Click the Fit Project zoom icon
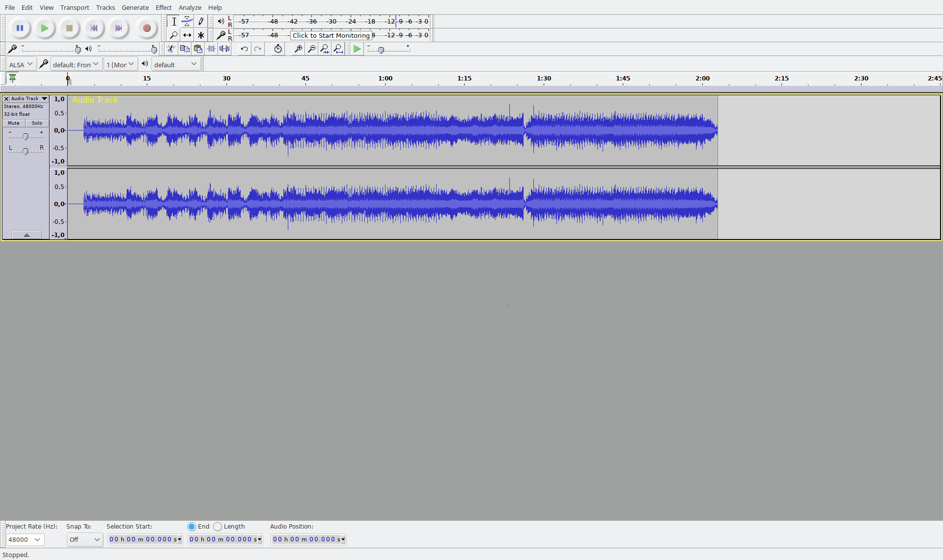The width and height of the screenshot is (943, 560). (x=338, y=49)
